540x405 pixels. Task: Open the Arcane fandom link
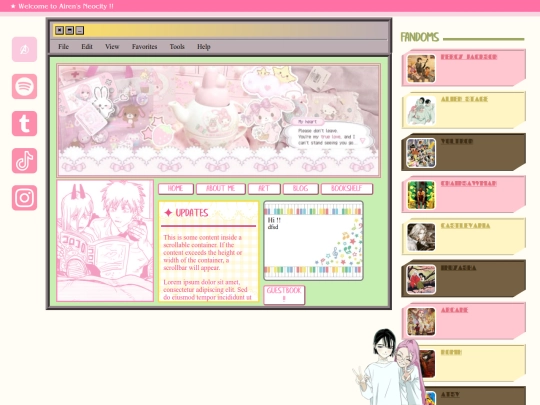[454, 310]
